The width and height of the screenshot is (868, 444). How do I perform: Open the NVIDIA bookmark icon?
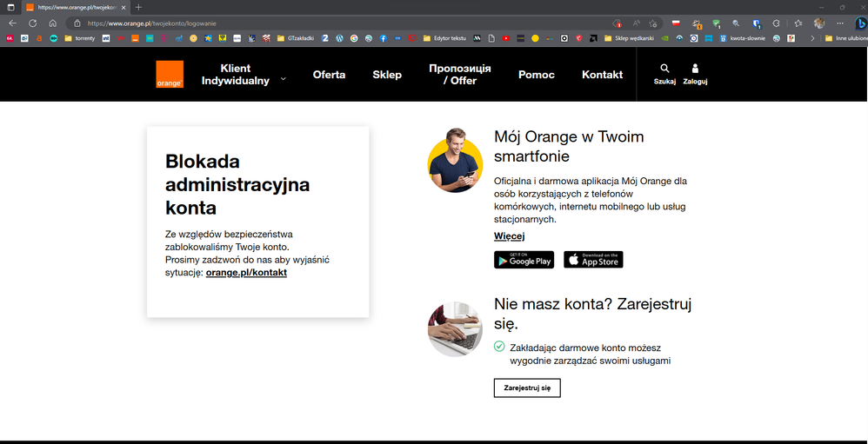tap(664, 39)
